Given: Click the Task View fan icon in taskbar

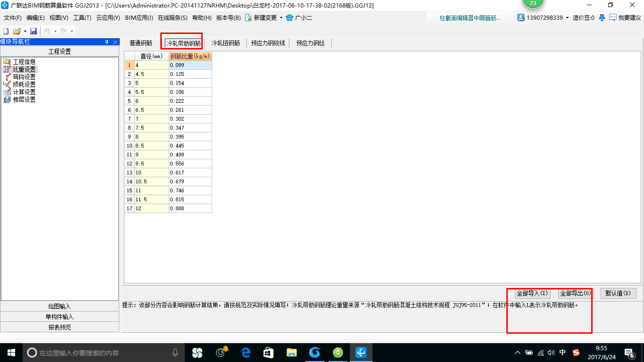Looking at the screenshot, I should [197, 353].
